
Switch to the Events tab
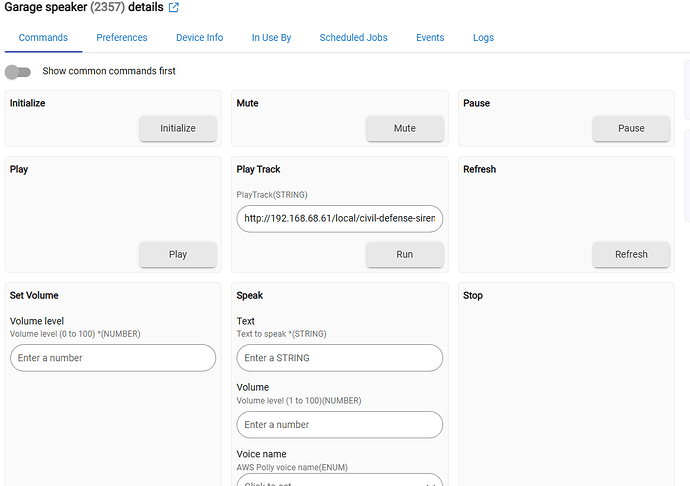click(x=430, y=38)
